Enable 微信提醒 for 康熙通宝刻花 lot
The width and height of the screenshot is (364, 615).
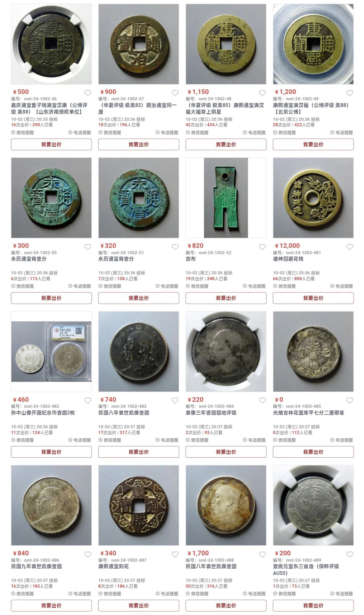pyautogui.click(x=110, y=594)
